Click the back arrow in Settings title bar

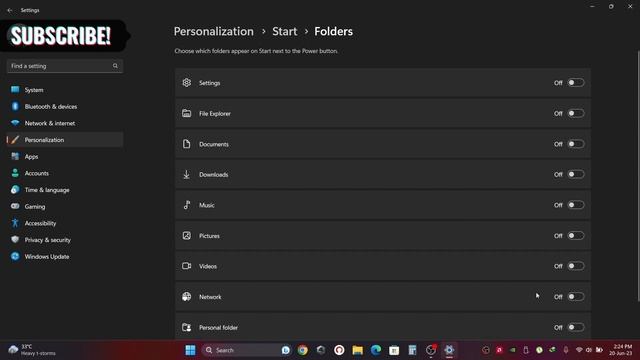(x=10, y=10)
